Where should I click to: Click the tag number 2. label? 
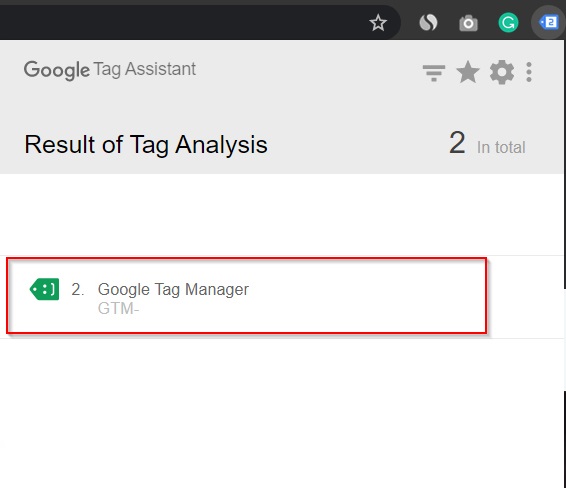pyautogui.click(x=78, y=289)
